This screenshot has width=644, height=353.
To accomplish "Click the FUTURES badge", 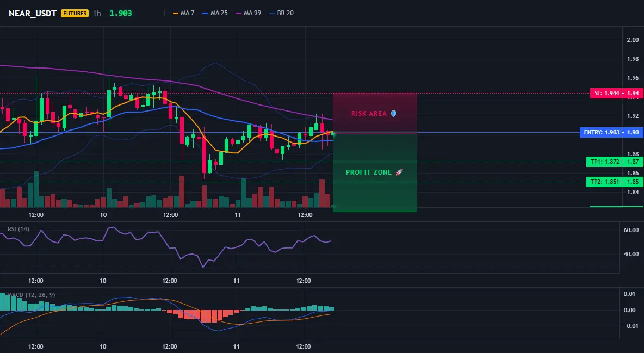I will (x=75, y=13).
